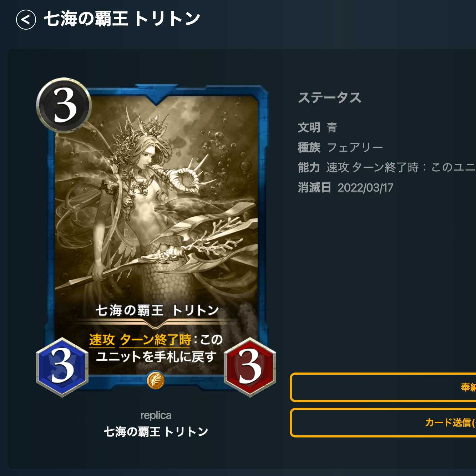Select the ターン終了時 keyword on the card
Viewport: 476px width, 476px height.
coord(156,340)
